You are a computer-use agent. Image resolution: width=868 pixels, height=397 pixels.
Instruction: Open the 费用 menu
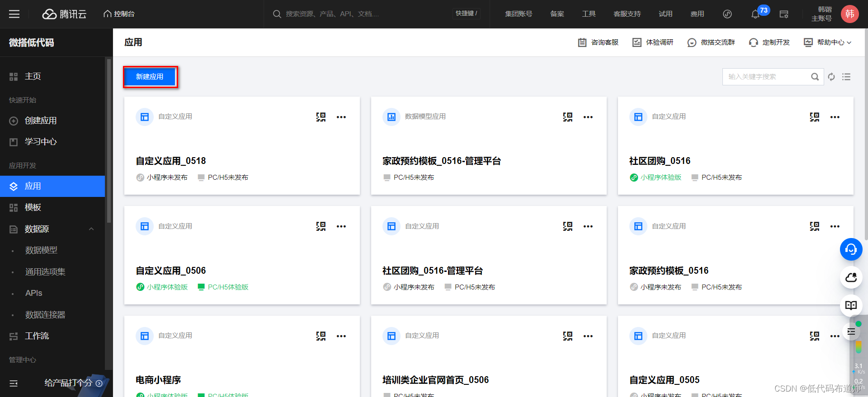click(x=697, y=14)
